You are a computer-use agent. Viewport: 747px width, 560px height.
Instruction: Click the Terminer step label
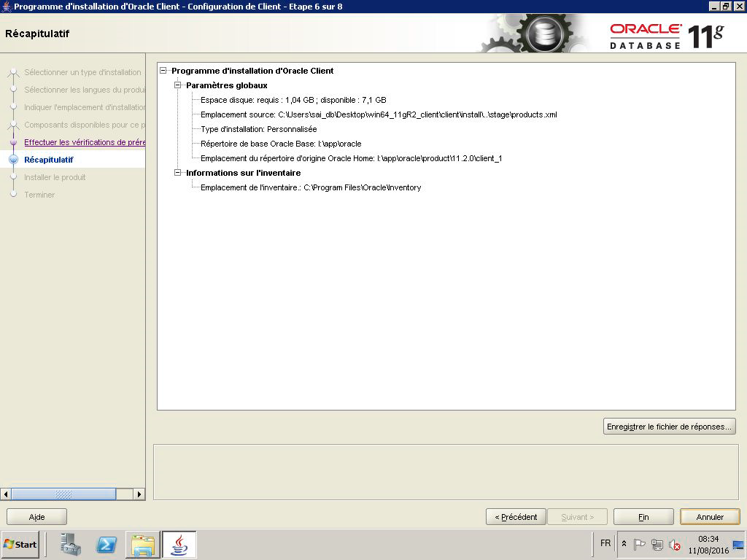(x=39, y=195)
